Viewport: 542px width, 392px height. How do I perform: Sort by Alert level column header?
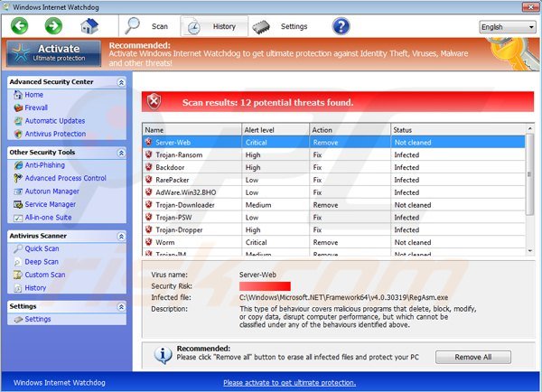click(276, 130)
